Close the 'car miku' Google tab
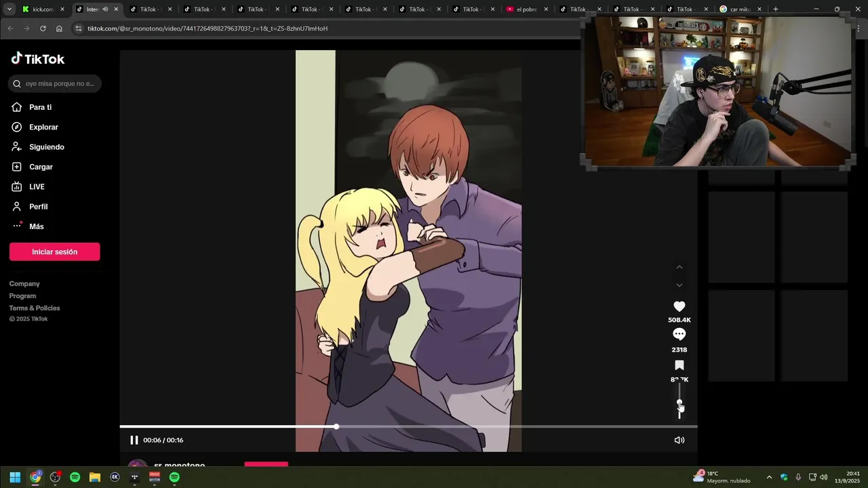The image size is (868, 488). click(x=759, y=9)
